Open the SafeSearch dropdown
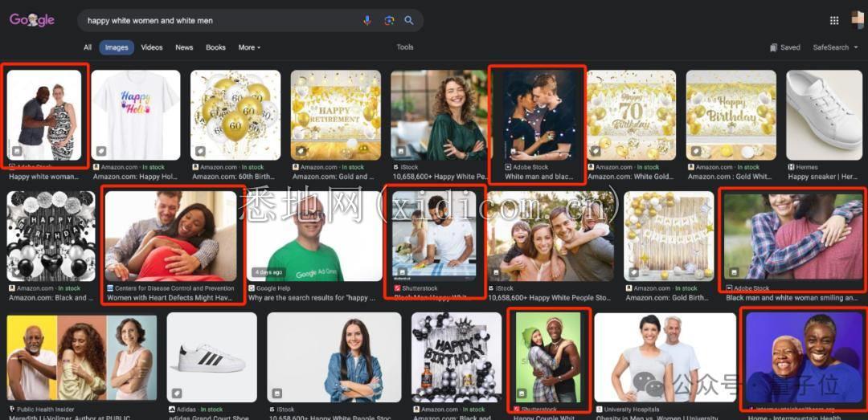 click(x=834, y=47)
